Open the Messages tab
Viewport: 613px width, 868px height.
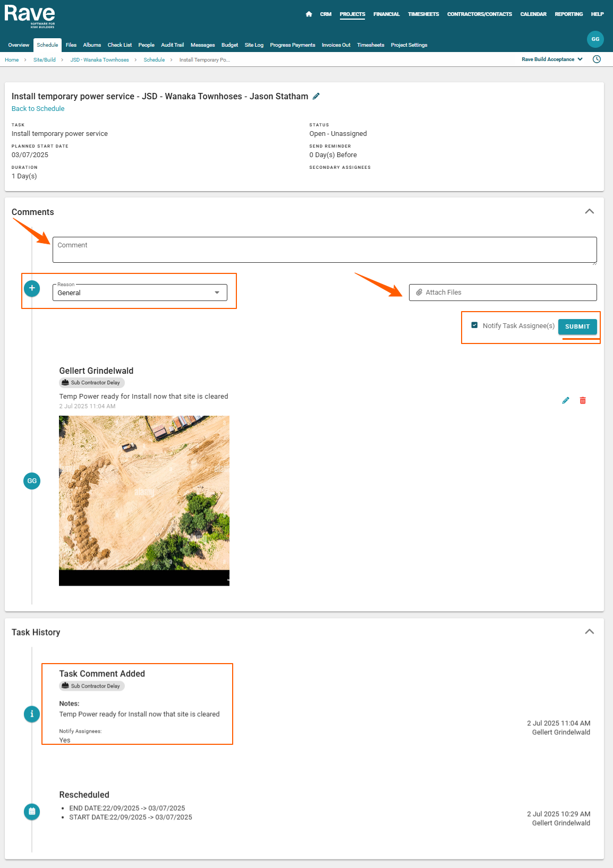[202, 45]
